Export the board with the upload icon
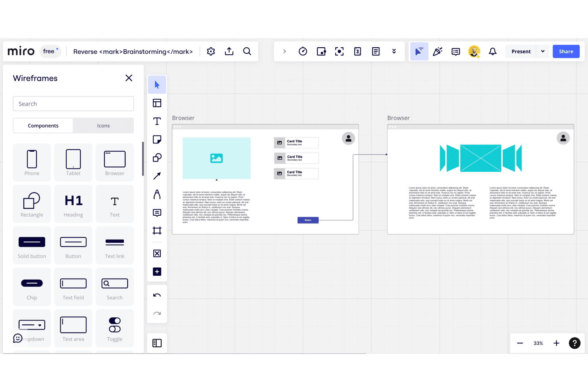Image resolution: width=588 pixels, height=392 pixels. (229, 51)
